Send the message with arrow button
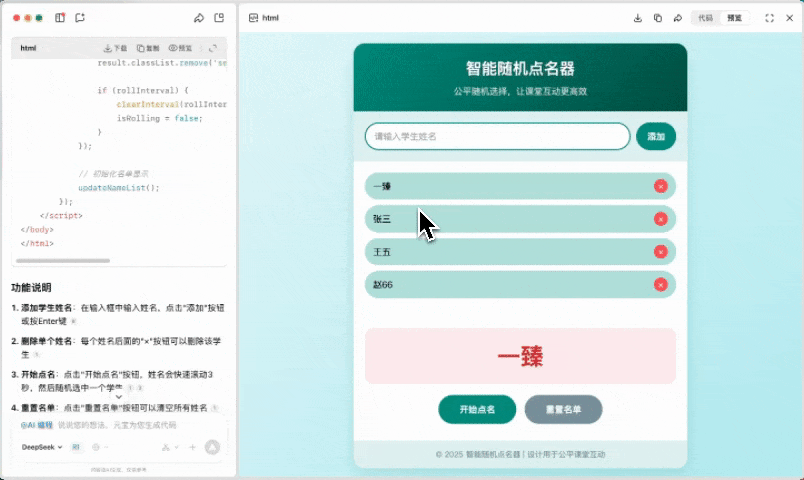804x480 pixels. (x=212, y=447)
